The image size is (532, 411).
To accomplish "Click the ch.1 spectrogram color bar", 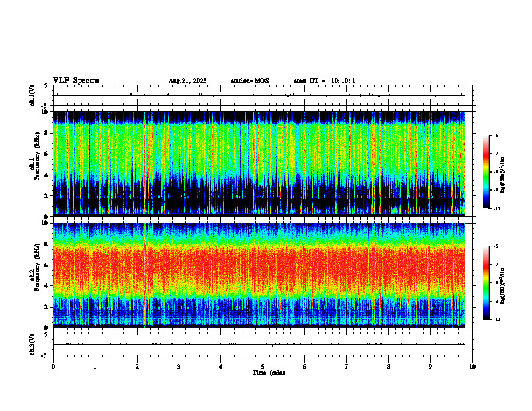I will click(486, 172).
